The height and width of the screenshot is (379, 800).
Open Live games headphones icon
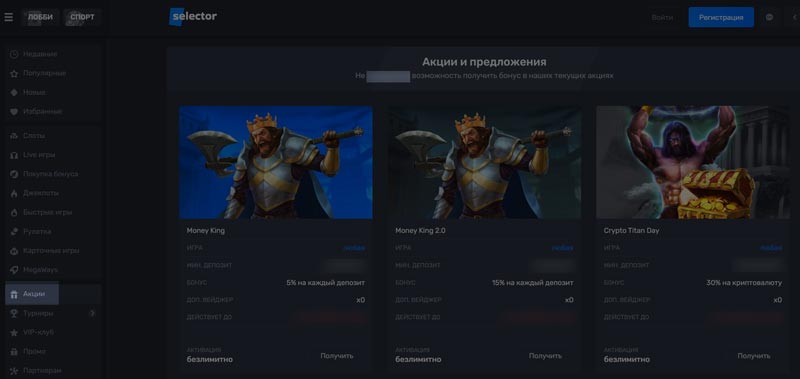(14, 155)
